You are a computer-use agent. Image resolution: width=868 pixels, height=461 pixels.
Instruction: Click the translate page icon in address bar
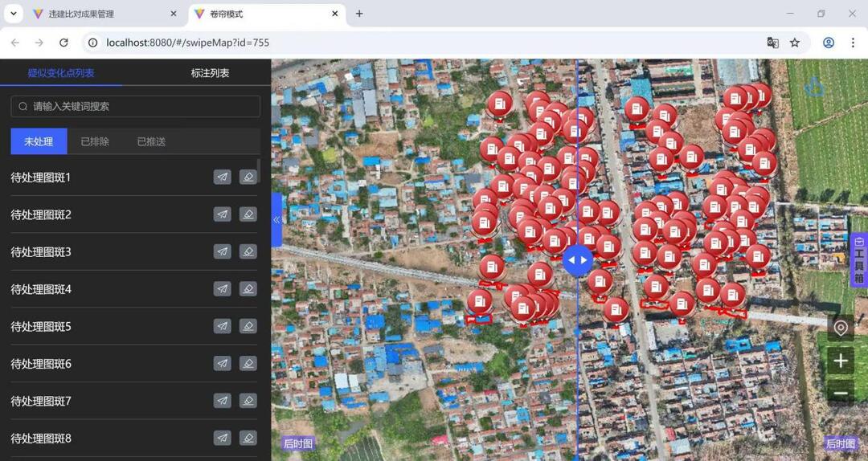pos(772,43)
